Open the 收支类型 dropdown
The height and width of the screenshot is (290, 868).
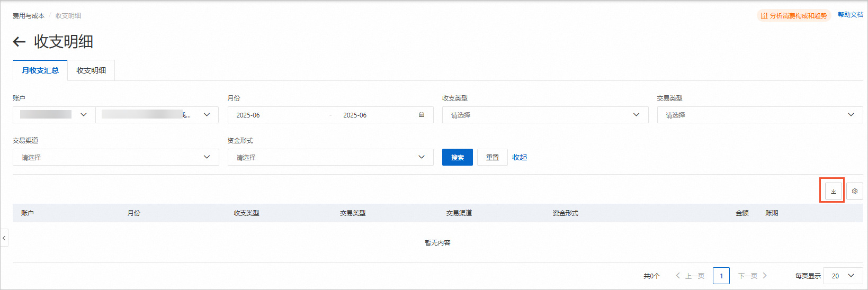(x=545, y=115)
